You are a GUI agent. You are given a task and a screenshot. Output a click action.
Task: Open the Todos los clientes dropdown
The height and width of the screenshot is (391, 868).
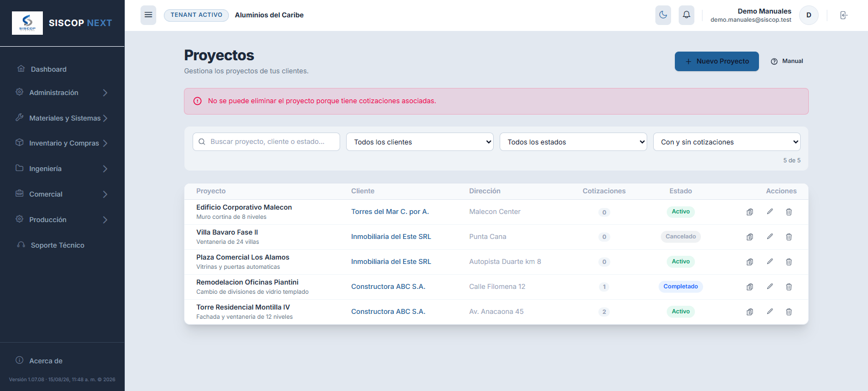tap(420, 142)
